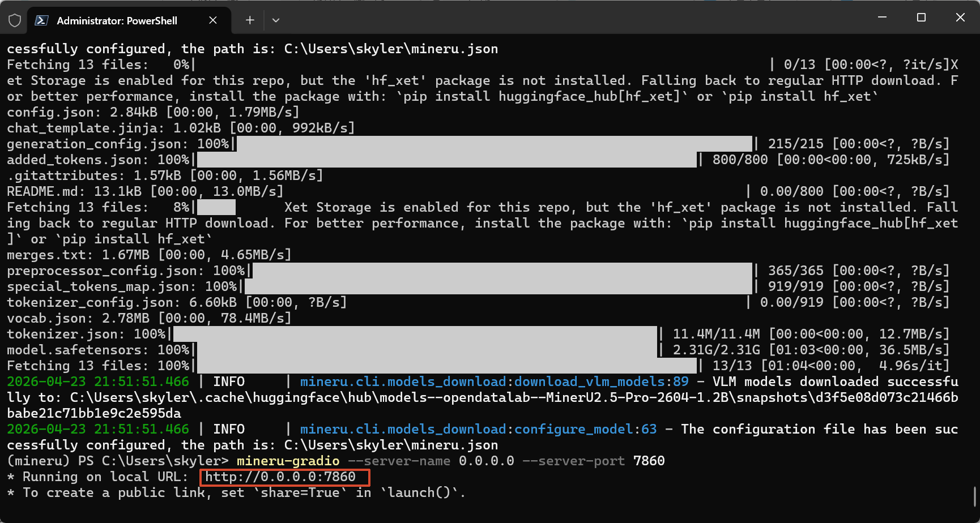The width and height of the screenshot is (980, 523).
Task: Click the generation_config.json progress bar
Action: 493,144
